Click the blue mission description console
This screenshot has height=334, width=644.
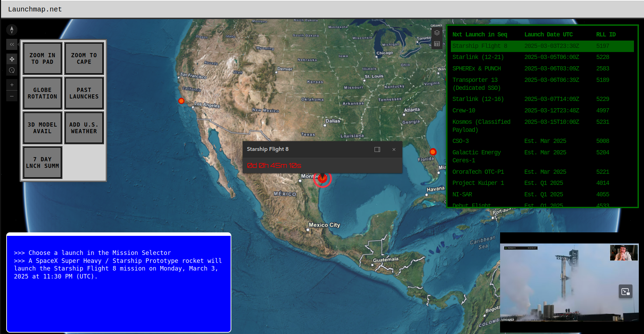tap(119, 283)
